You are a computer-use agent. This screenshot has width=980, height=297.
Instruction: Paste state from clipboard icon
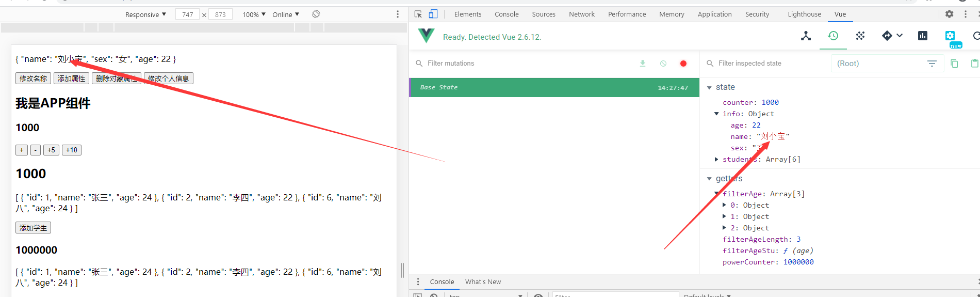(974, 64)
